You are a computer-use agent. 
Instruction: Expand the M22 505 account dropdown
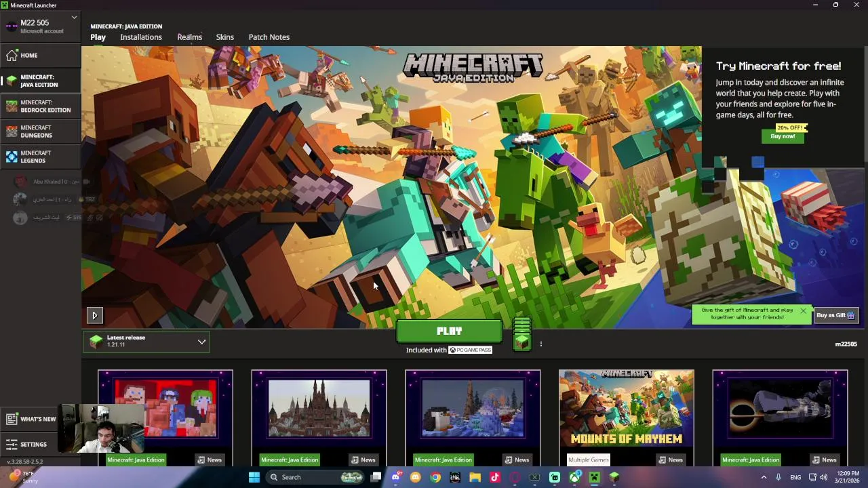[74, 17]
